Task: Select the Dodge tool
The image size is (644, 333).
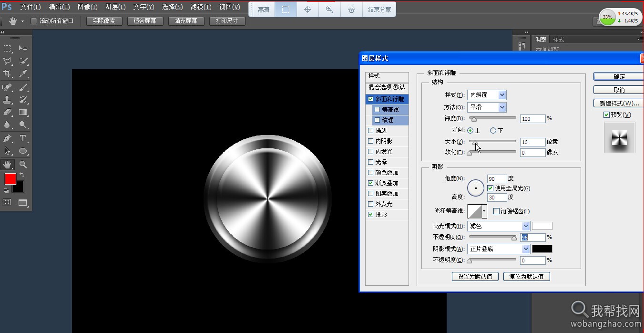Action: point(23,125)
